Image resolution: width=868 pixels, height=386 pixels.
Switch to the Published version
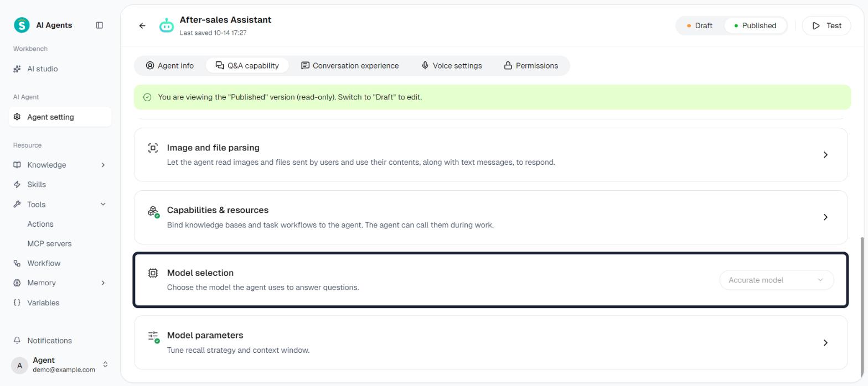[755, 25]
